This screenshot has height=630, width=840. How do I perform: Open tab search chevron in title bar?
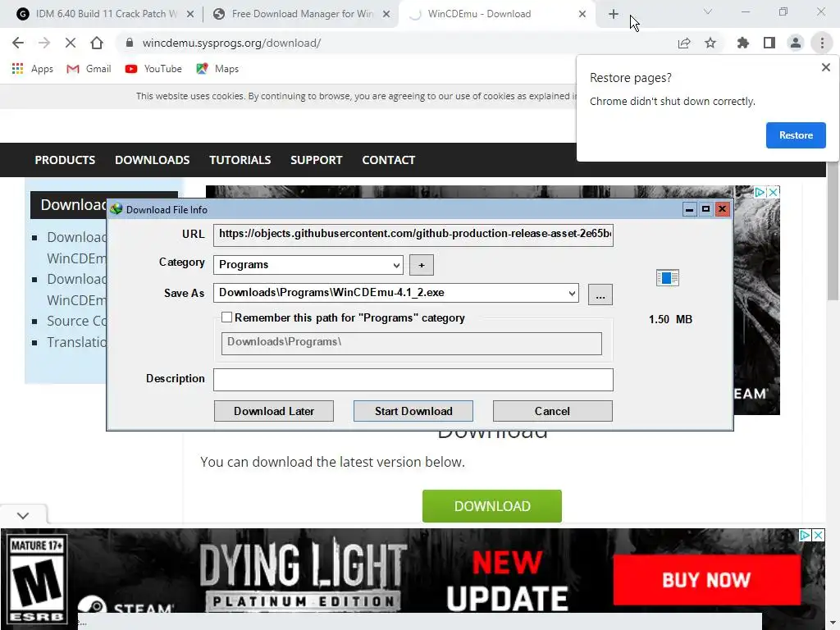point(708,11)
